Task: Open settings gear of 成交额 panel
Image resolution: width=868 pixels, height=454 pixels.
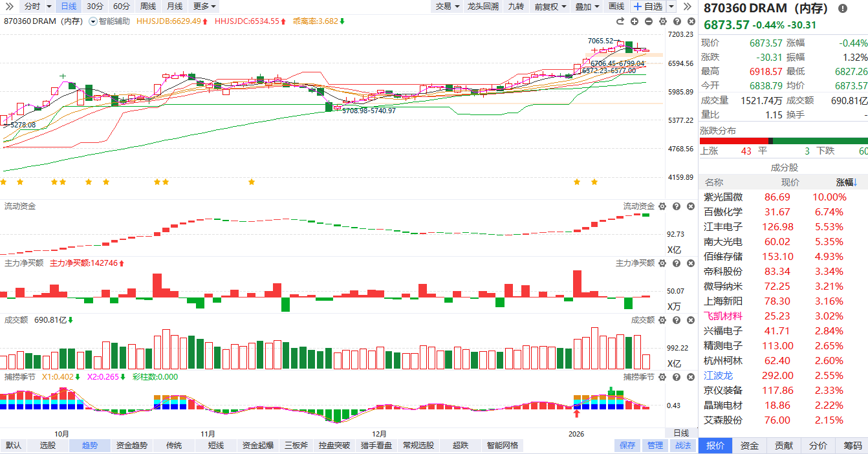Action: tap(662, 320)
